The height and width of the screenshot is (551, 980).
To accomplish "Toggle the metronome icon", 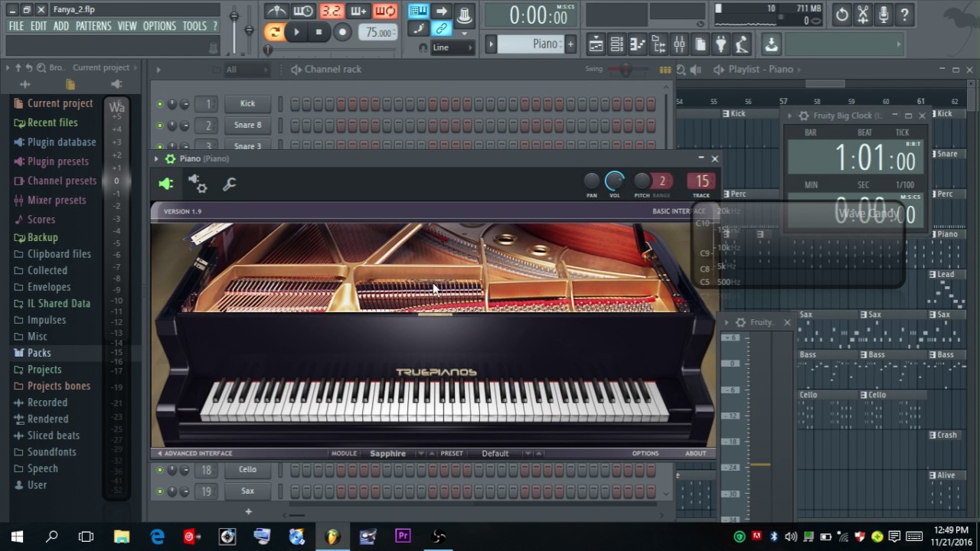I will pyautogui.click(x=276, y=11).
